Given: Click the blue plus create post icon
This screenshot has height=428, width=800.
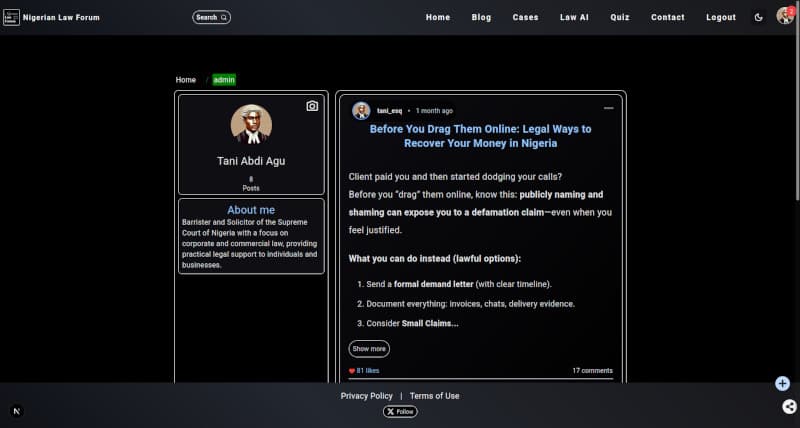Looking at the screenshot, I should (782, 383).
